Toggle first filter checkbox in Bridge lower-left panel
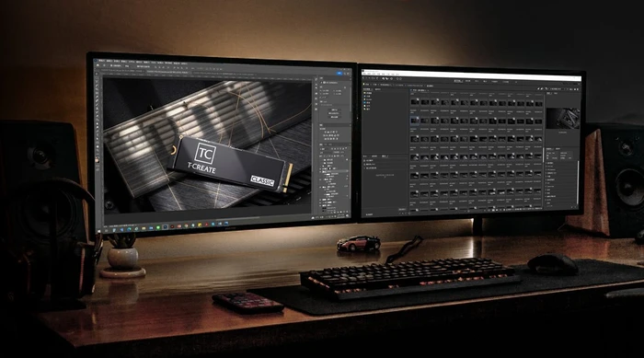644x358 pixels. (x=365, y=161)
